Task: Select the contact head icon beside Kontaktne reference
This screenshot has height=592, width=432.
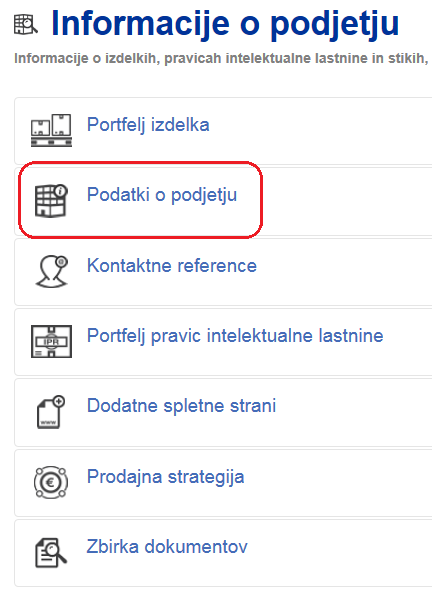Action: point(52,271)
